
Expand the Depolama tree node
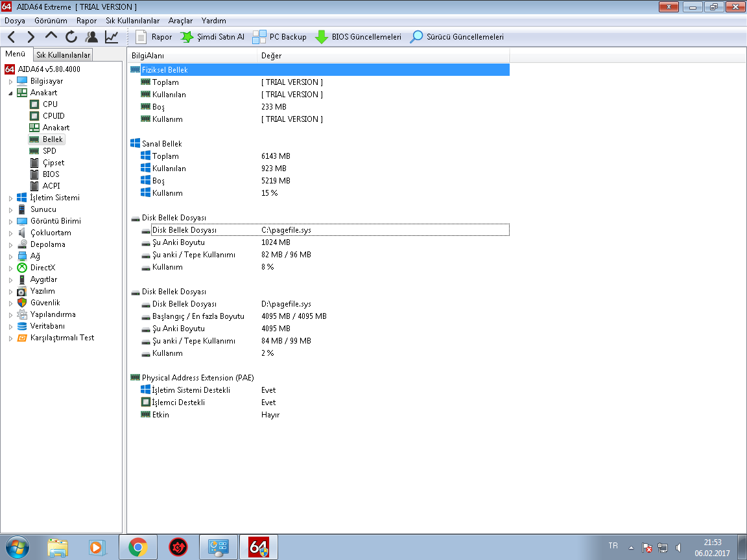[x=10, y=245]
